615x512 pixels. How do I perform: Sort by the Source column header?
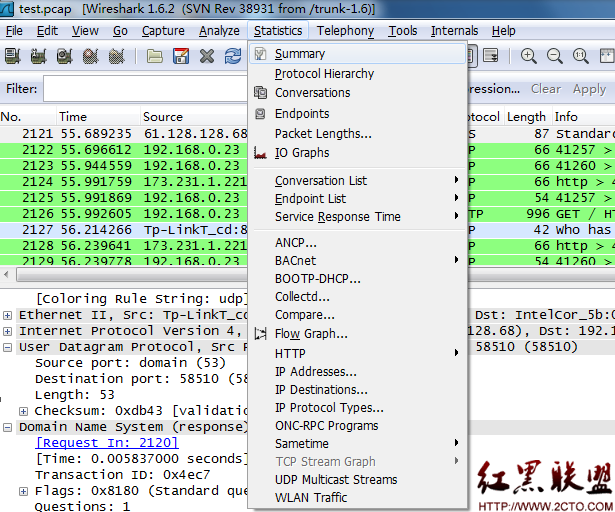(x=194, y=117)
